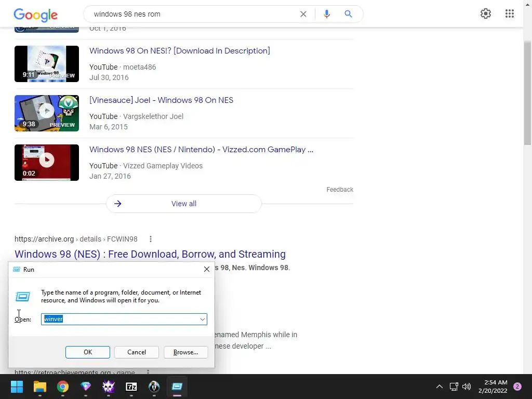532x399 pixels.
Task: Open the 2:54 AM clock and date
Action: pos(493,387)
